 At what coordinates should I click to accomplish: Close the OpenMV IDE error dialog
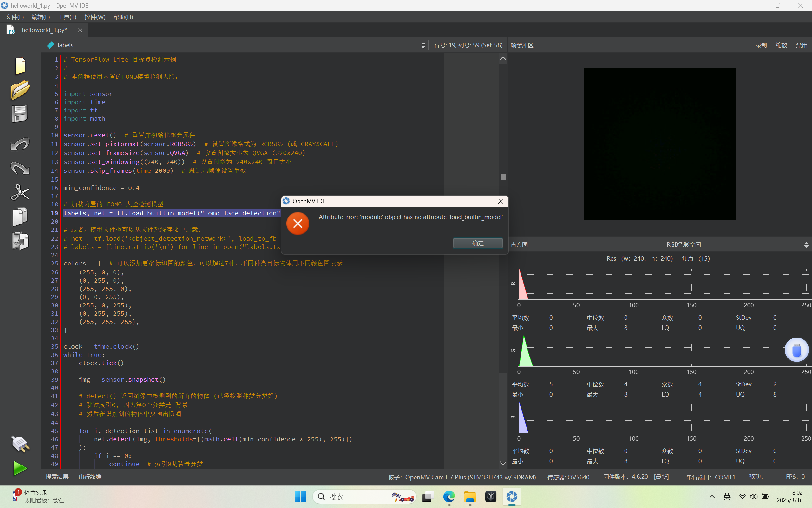point(501,201)
